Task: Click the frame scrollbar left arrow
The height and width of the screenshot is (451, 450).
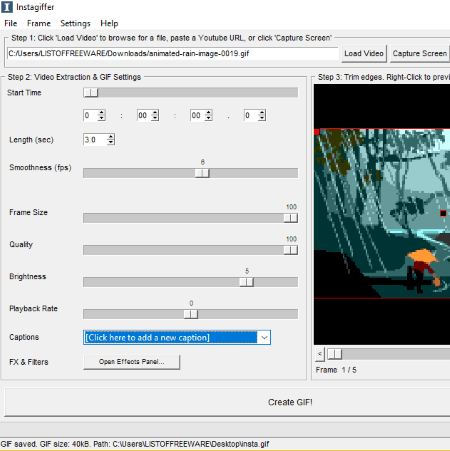Action: pos(320,354)
